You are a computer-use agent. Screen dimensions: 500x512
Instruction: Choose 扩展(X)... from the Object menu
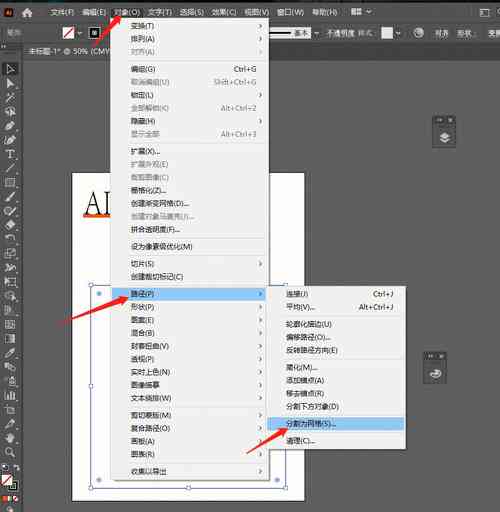click(189, 151)
